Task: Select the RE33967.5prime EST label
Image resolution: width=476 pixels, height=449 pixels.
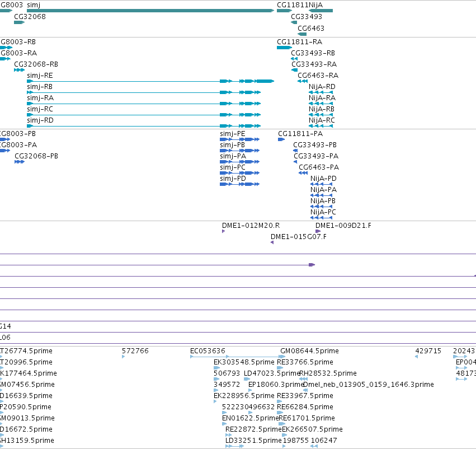Action: click(305, 396)
